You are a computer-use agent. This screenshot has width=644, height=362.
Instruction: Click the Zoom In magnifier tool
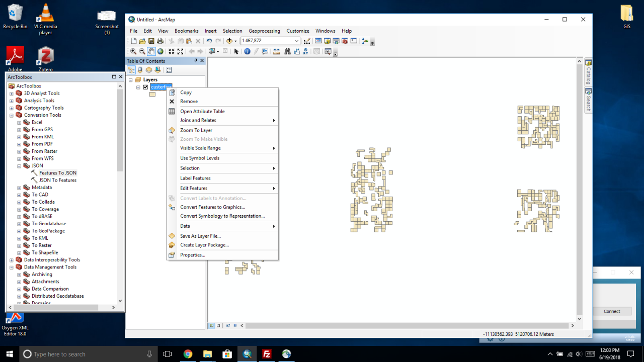point(133,51)
